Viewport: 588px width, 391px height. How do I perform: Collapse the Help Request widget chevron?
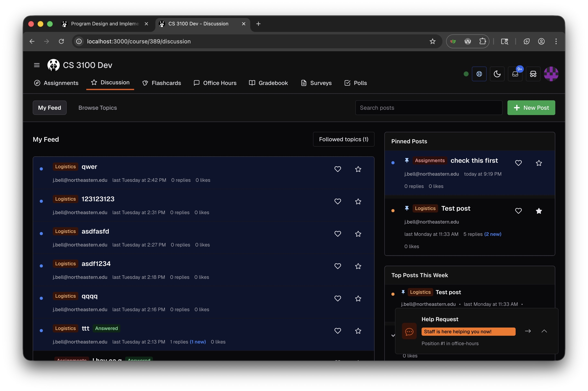point(544,331)
